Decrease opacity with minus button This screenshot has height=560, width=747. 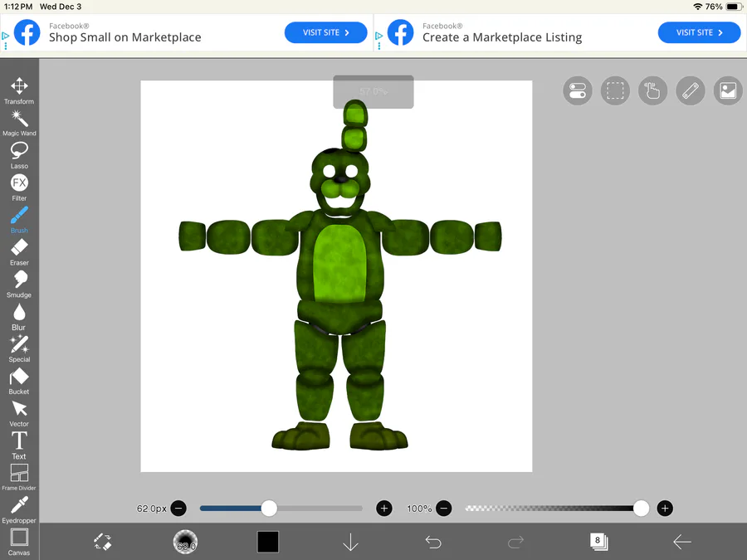pyautogui.click(x=443, y=508)
